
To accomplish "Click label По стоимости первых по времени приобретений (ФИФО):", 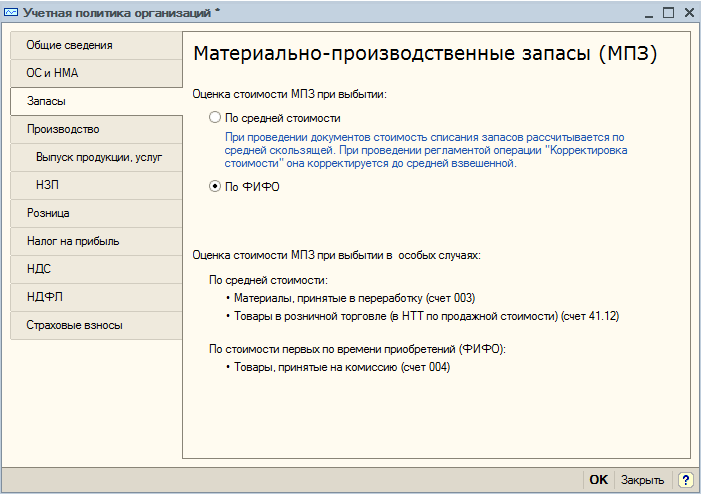I will 357,349.
